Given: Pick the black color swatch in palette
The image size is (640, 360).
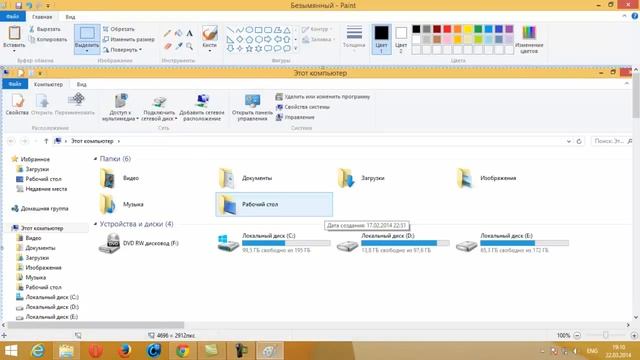Looking at the screenshot, I should click(416, 29).
